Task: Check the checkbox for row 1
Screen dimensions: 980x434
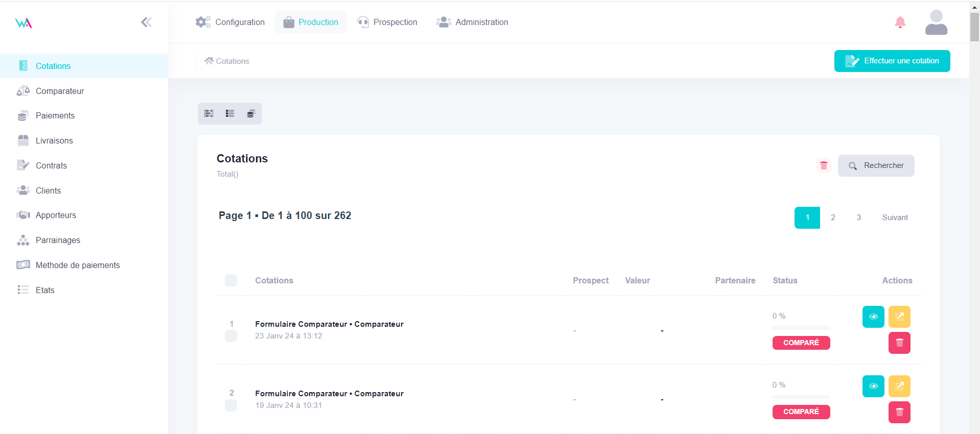Action: [x=231, y=336]
